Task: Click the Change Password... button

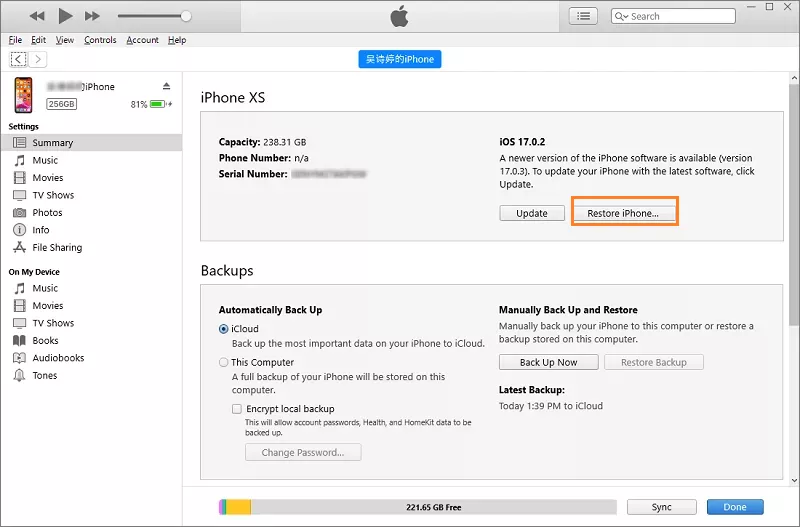Action: click(303, 453)
